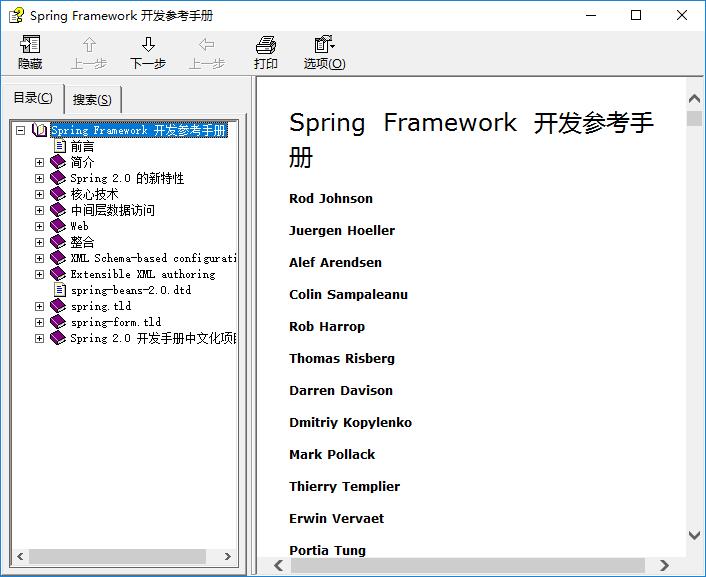Expand the Extensible XML authoring node
This screenshot has height=577, width=706.
tap(40, 274)
